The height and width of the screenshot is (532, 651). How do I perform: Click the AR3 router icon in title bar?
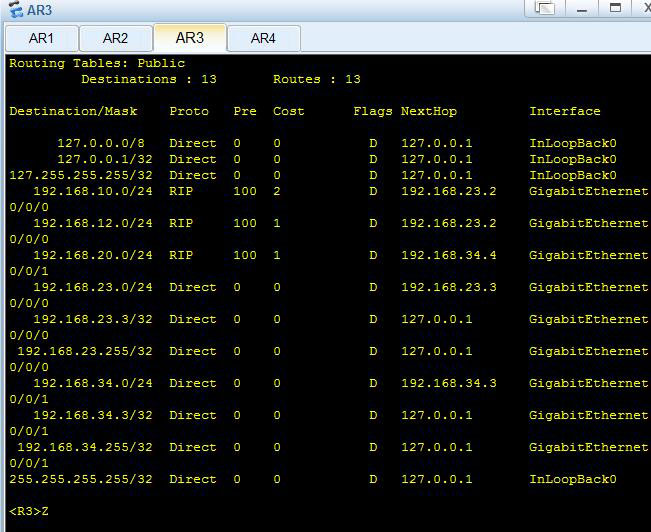(16, 9)
